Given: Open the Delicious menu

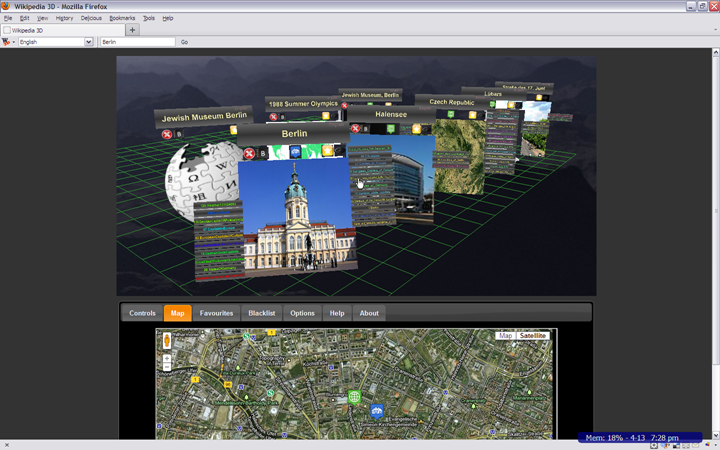Looking at the screenshot, I should [x=91, y=18].
